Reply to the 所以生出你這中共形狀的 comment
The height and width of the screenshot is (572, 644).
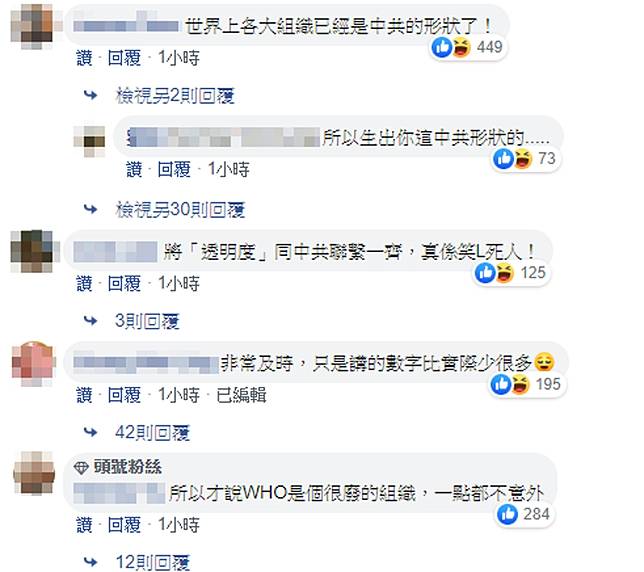pyautogui.click(x=174, y=170)
